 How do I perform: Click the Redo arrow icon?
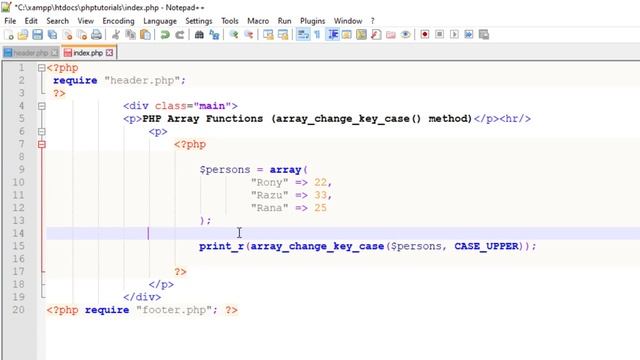click(180, 35)
